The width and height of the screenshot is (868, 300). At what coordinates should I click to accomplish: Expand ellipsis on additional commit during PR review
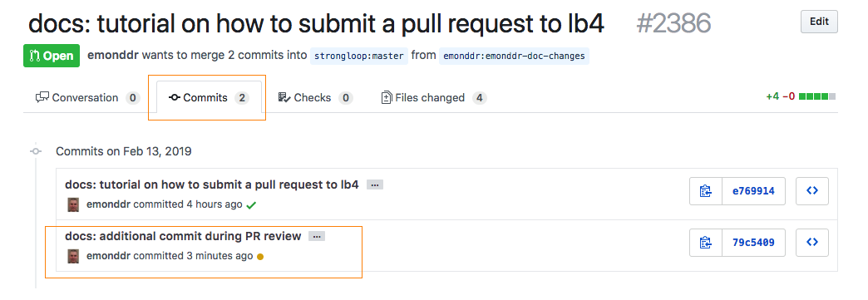317,236
